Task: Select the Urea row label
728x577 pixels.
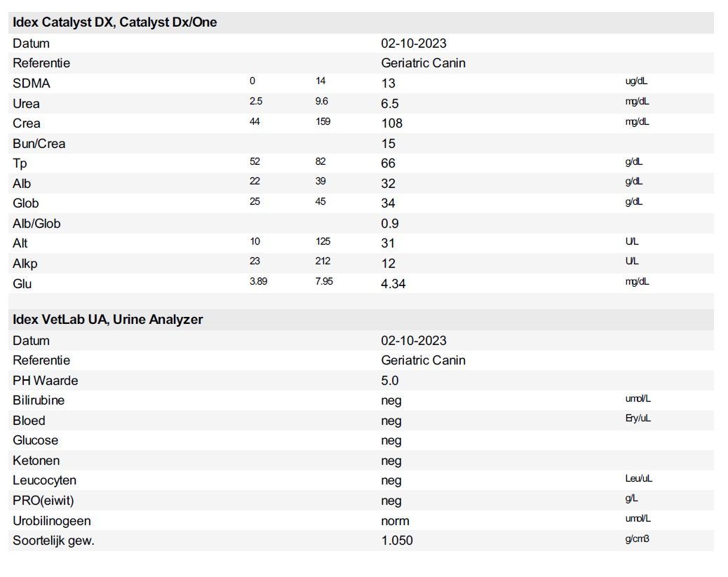Action: (x=26, y=104)
